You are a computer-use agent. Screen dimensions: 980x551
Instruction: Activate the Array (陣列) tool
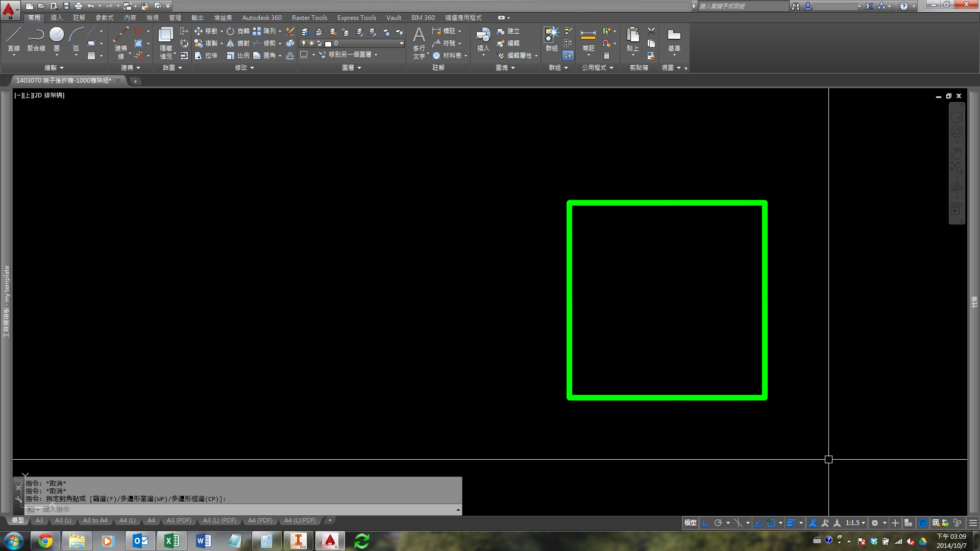pos(265,31)
